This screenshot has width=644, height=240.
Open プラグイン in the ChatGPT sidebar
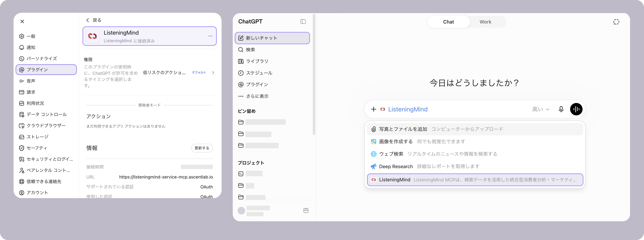coord(272,85)
